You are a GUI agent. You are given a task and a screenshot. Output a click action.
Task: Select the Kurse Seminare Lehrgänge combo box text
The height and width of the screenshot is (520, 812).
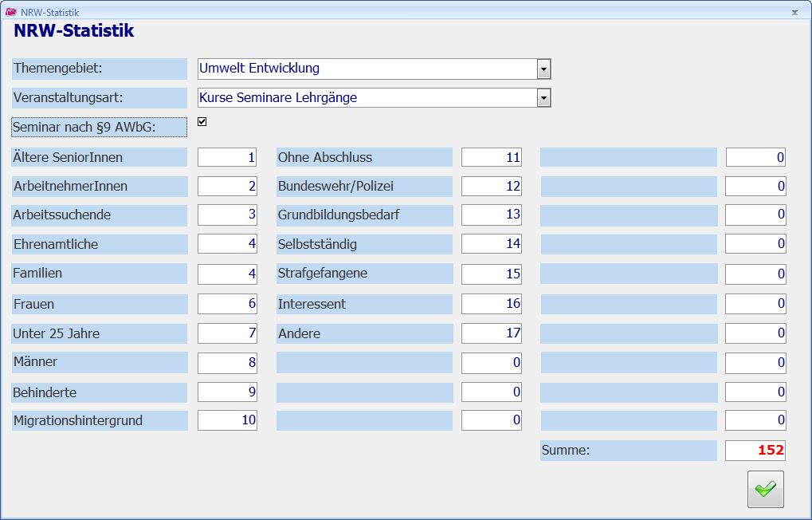[x=367, y=98]
